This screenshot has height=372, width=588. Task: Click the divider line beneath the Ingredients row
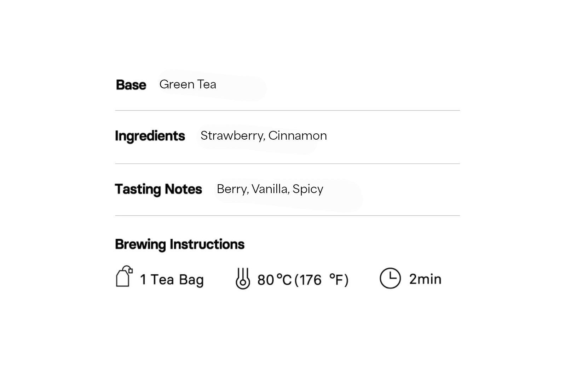coord(287,164)
